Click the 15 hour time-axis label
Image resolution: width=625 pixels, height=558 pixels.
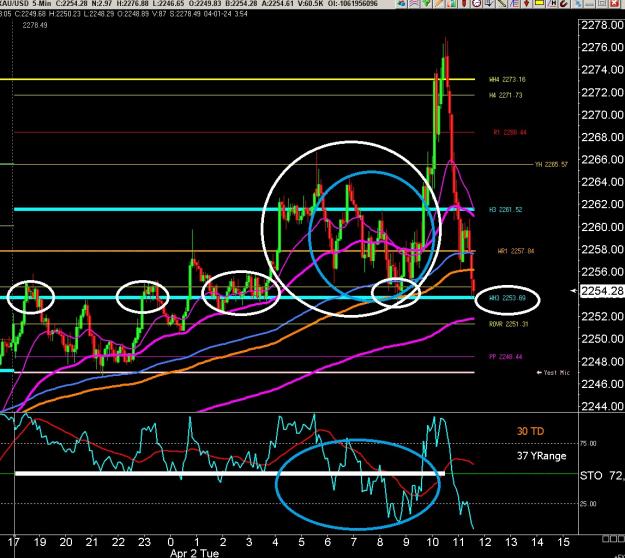[563, 542]
